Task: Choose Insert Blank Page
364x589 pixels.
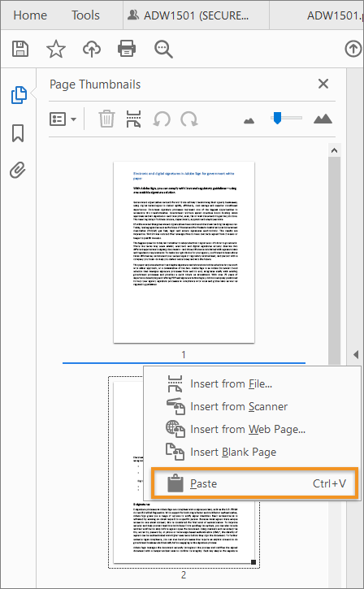Action: point(233,452)
